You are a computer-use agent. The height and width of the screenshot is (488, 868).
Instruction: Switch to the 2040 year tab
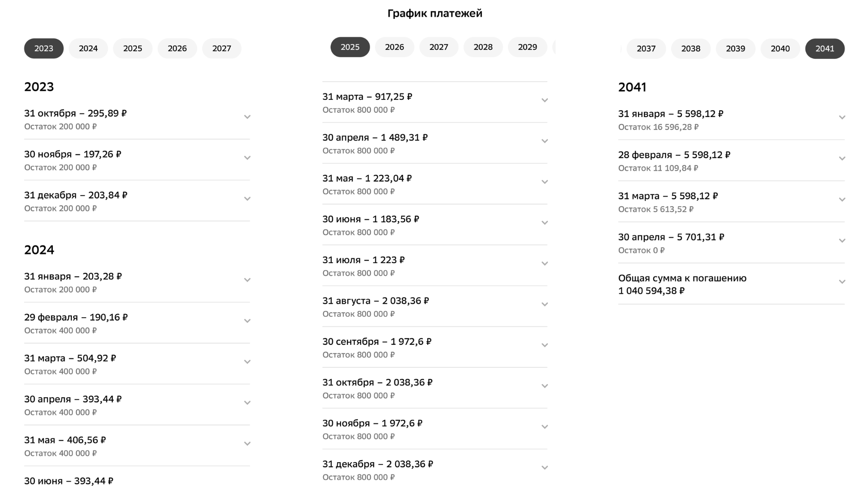point(780,48)
